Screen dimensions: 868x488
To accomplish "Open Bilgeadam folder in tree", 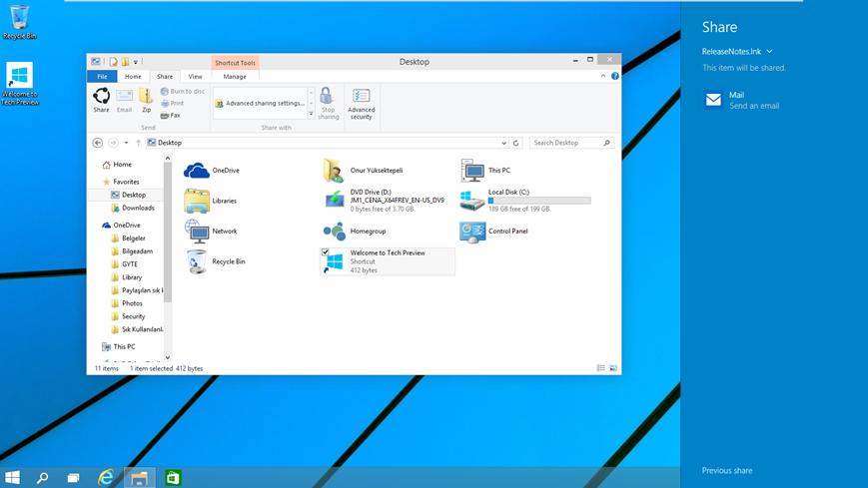I will point(132,251).
